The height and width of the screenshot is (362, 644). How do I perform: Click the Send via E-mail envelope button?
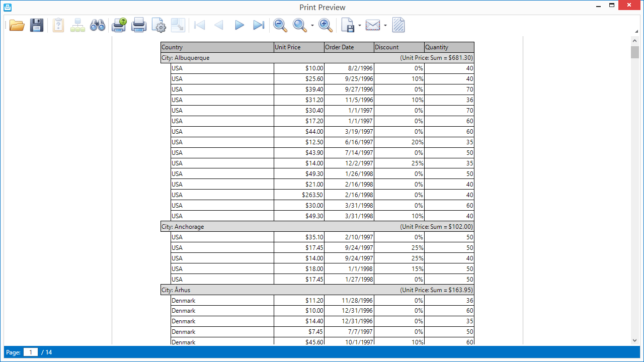(373, 25)
